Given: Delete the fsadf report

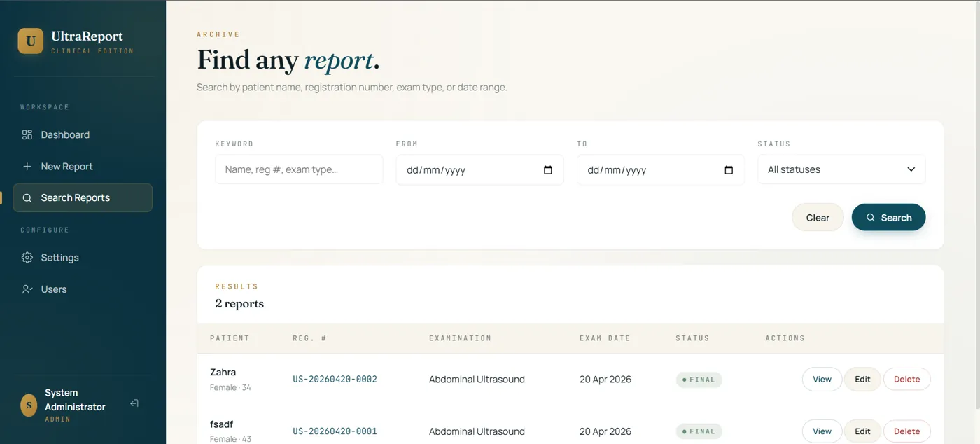Looking at the screenshot, I should pyautogui.click(x=906, y=431).
